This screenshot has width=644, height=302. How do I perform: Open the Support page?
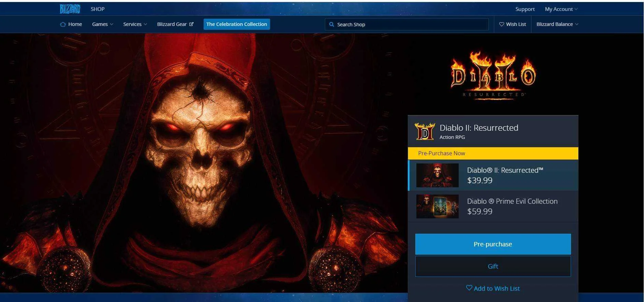[x=525, y=9]
